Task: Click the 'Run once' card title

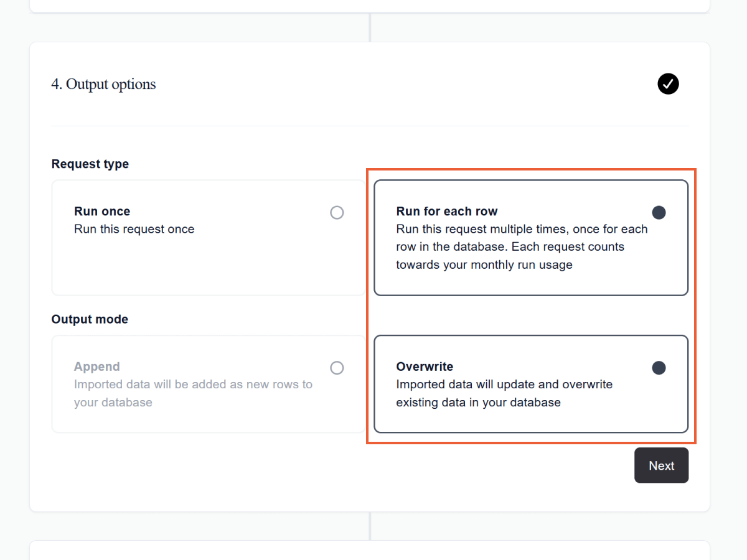Action: [x=102, y=212]
